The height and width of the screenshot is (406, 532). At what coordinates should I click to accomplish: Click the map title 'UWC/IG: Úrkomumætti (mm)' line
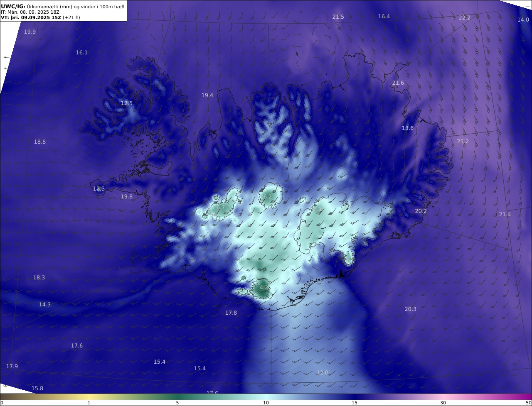[x=63, y=6]
